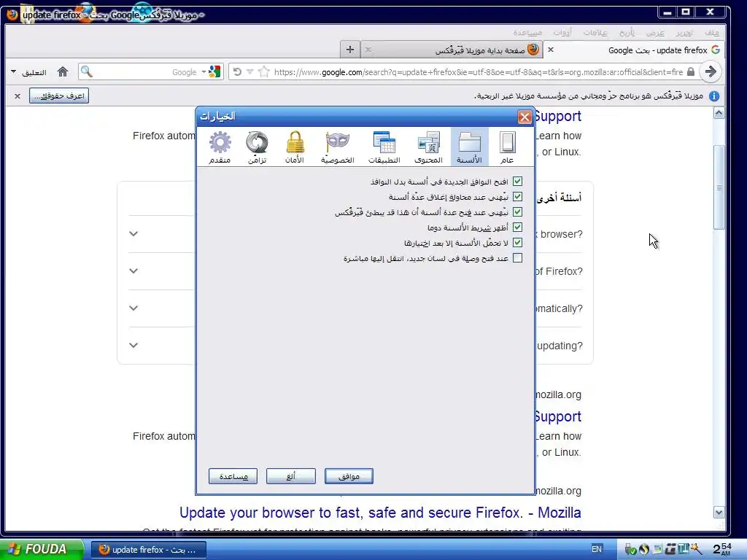Screen dimensions: 747x560
Task: Open the Content (المحتوى) options pane
Action: pos(428,147)
